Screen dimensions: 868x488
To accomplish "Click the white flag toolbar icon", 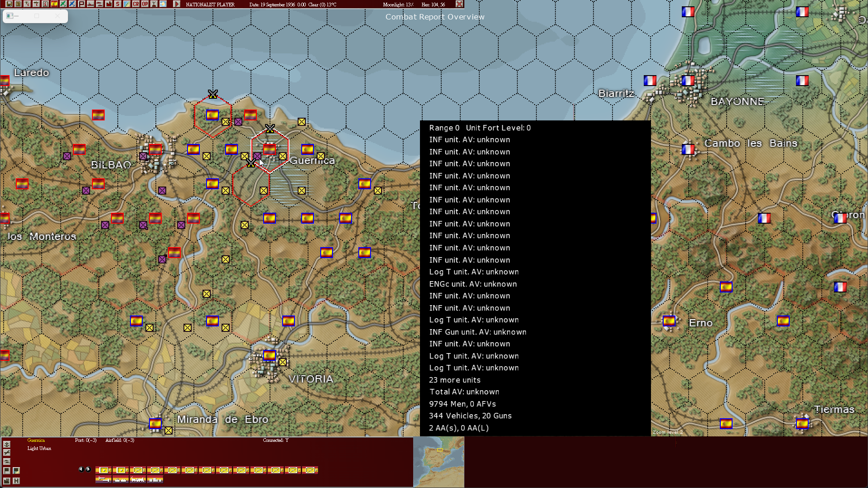I will pyautogui.click(x=82, y=4).
